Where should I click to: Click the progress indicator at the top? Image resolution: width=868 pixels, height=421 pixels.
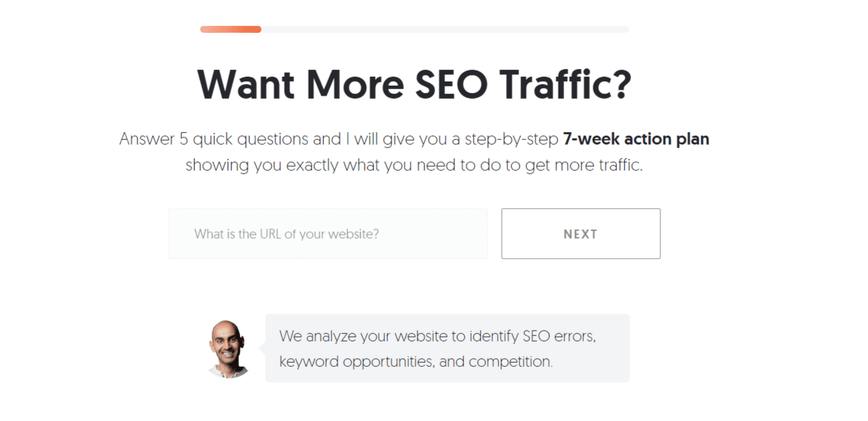[414, 29]
